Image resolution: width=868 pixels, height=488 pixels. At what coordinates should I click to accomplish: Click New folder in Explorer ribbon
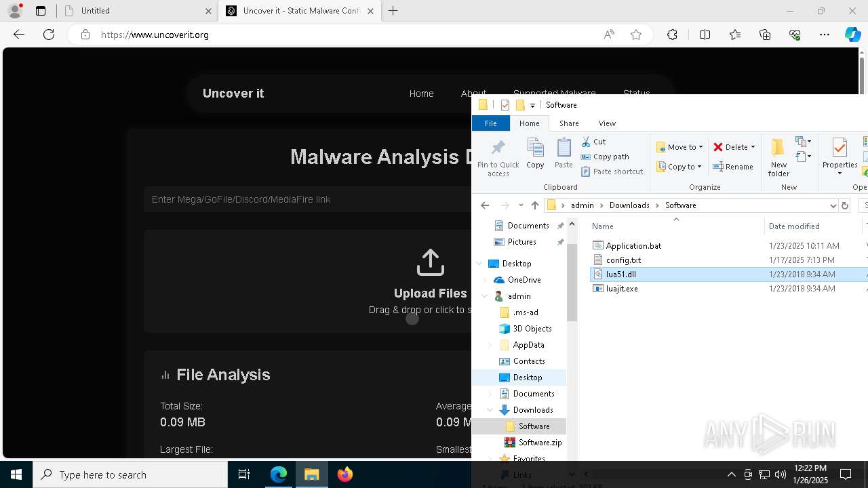click(778, 158)
